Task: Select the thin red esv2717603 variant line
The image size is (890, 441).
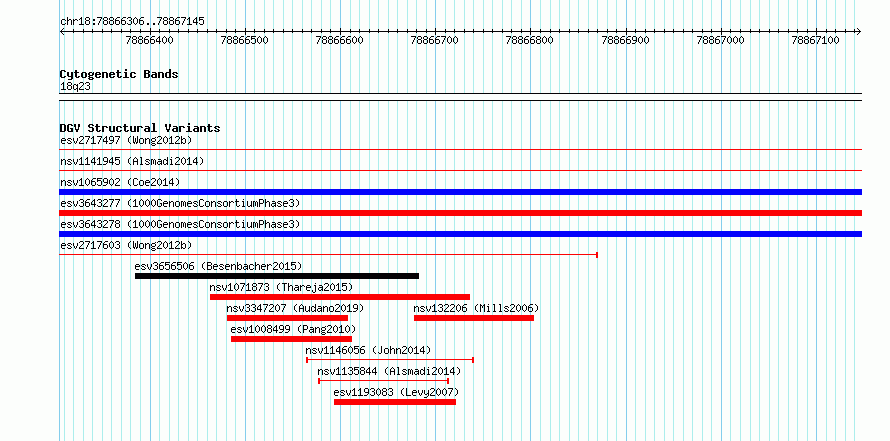Action: tap(329, 255)
